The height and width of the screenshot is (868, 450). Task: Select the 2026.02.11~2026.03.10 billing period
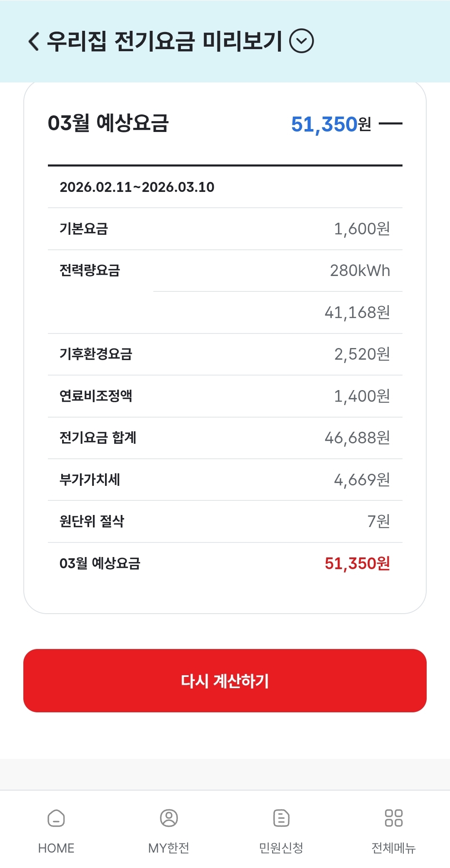click(x=137, y=187)
